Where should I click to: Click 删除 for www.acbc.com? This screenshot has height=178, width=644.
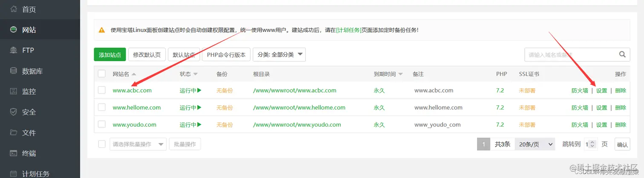(x=621, y=90)
